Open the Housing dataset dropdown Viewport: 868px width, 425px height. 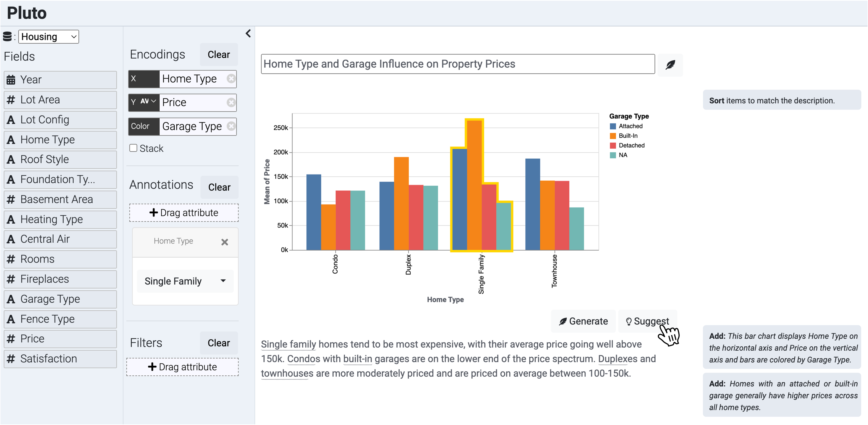(49, 37)
